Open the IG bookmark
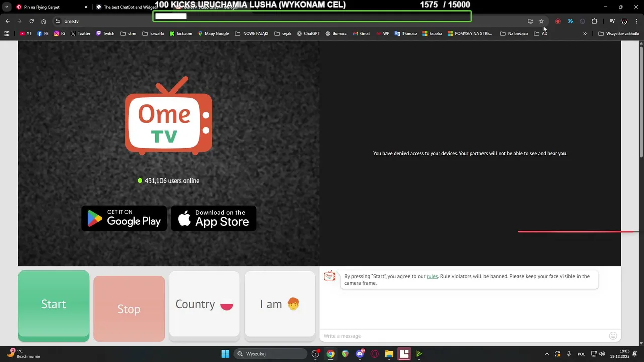Viewport: 644px width, 362px height. [60, 34]
